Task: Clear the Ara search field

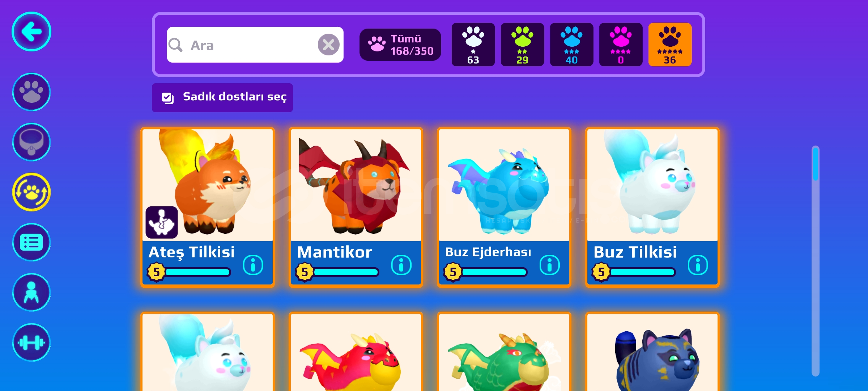Action: tap(328, 45)
